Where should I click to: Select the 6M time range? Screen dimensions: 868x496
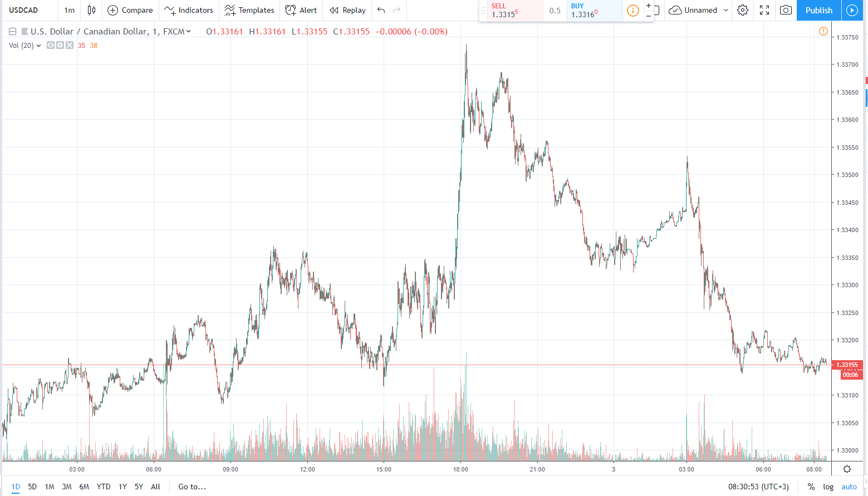pos(84,487)
